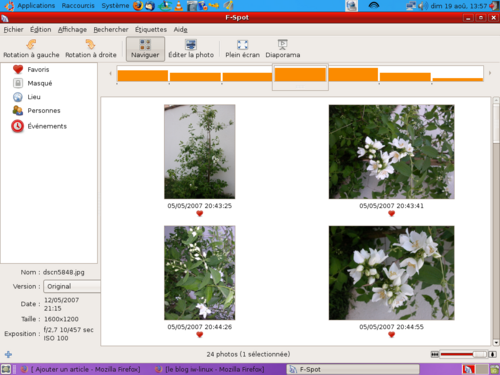
Task: Open Plein écran fullscreen view
Action: [242, 49]
